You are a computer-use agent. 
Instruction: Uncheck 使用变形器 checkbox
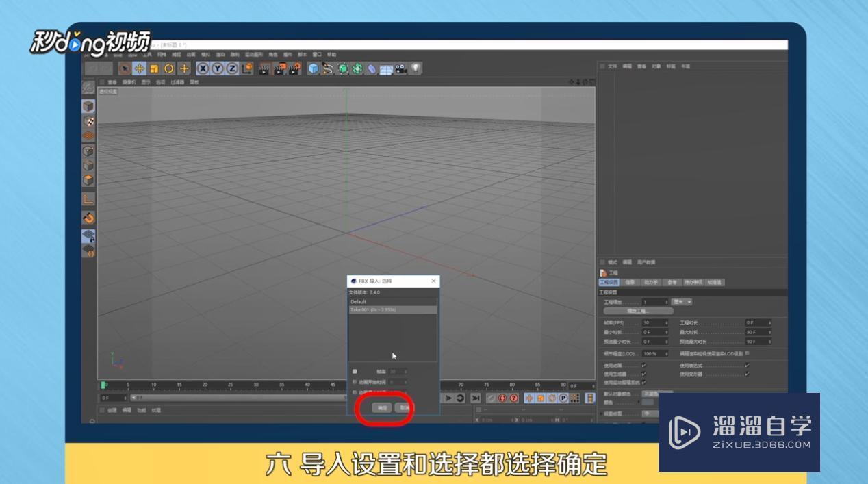pyautogui.click(x=748, y=374)
